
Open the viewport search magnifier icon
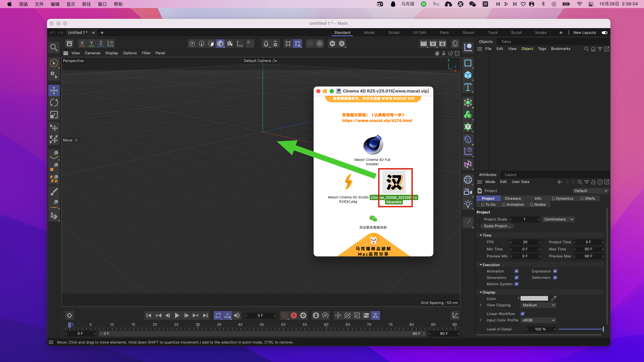click(54, 47)
